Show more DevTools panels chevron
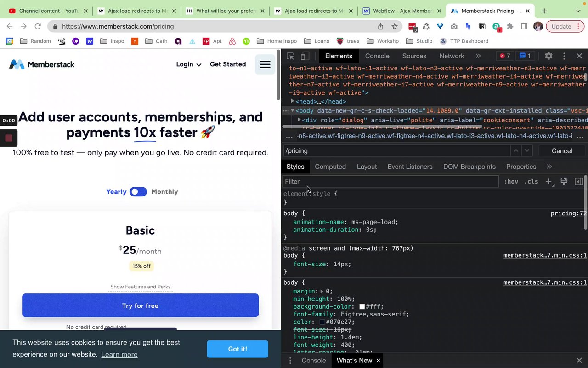 click(478, 56)
